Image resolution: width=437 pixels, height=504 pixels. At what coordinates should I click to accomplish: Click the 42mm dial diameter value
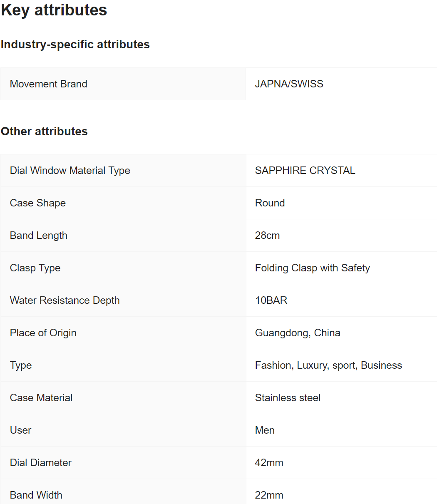[x=269, y=463]
